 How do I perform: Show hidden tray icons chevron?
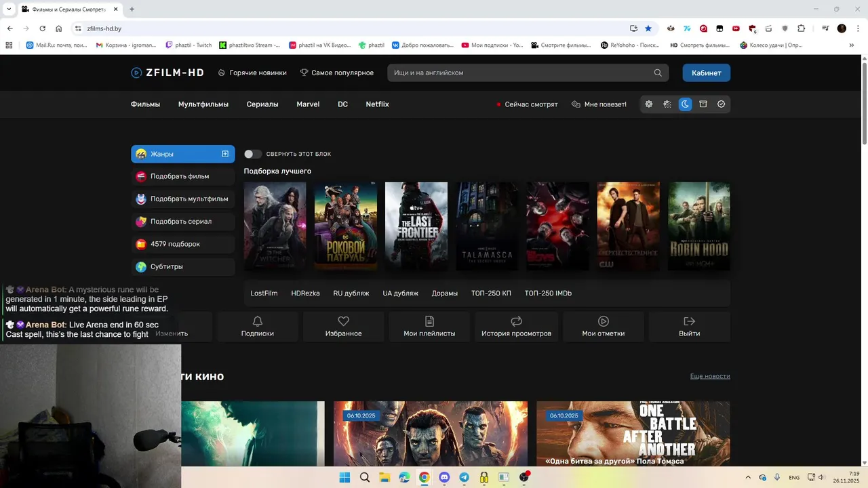(748, 477)
